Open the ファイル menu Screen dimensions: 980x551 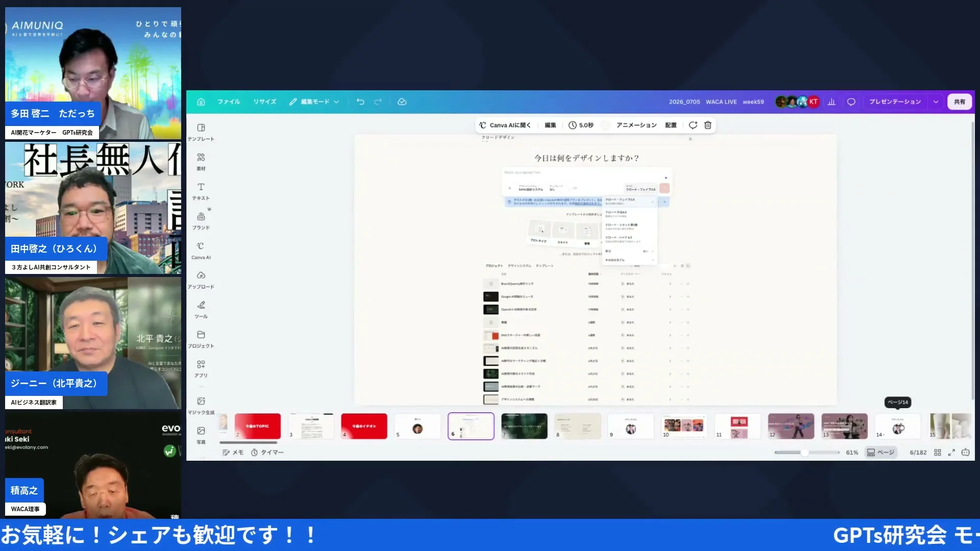pos(229,102)
